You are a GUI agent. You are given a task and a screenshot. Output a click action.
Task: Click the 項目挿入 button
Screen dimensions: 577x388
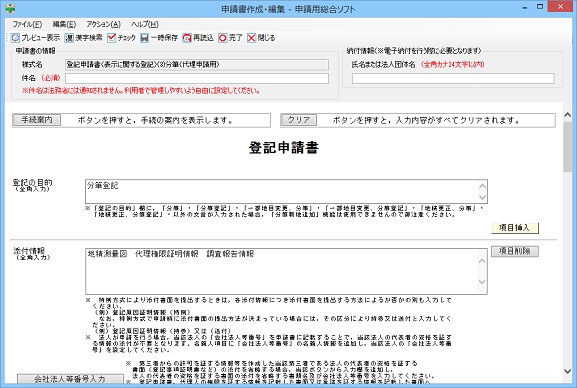click(515, 228)
